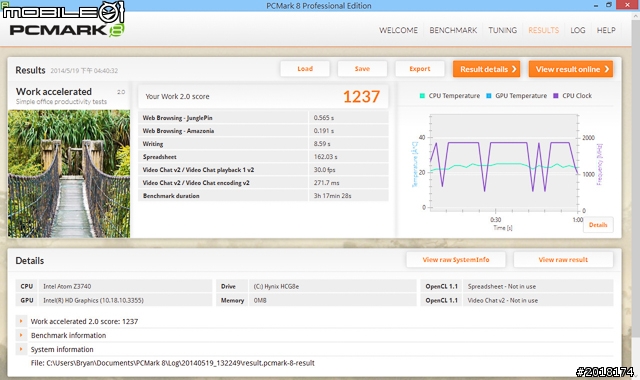Click the Save button
This screenshot has height=380, width=640.
click(x=362, y=69)
